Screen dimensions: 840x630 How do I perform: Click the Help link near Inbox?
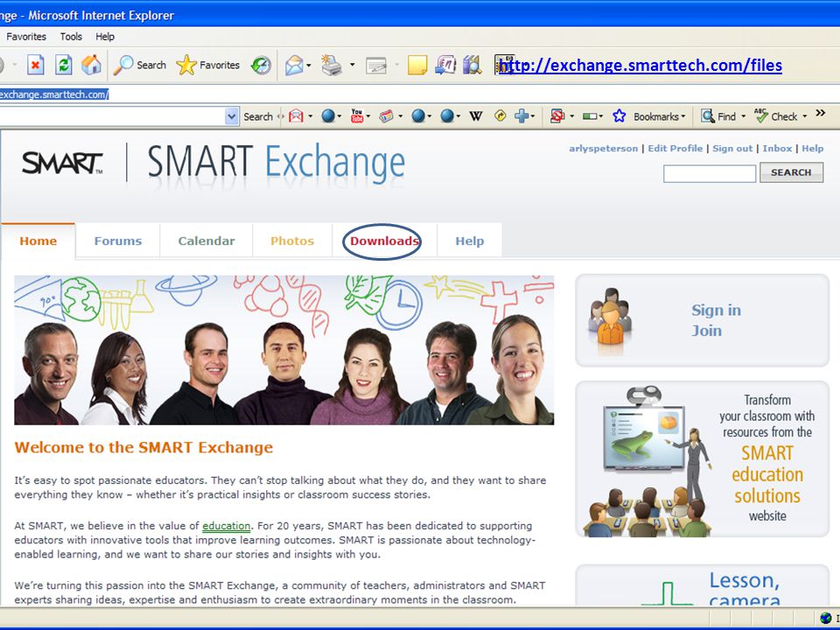pyautogui.click(x=812, y=149)
